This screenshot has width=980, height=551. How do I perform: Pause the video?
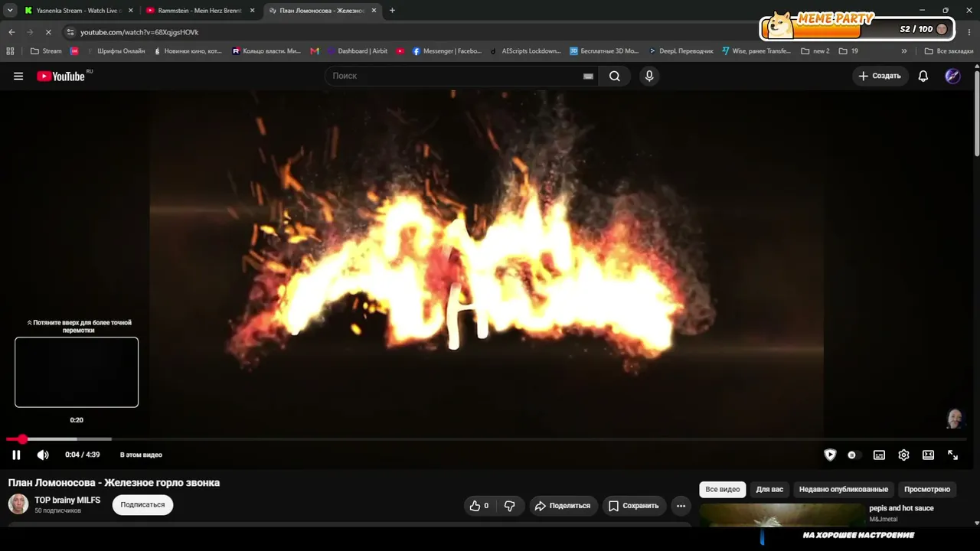coord(16,455)
